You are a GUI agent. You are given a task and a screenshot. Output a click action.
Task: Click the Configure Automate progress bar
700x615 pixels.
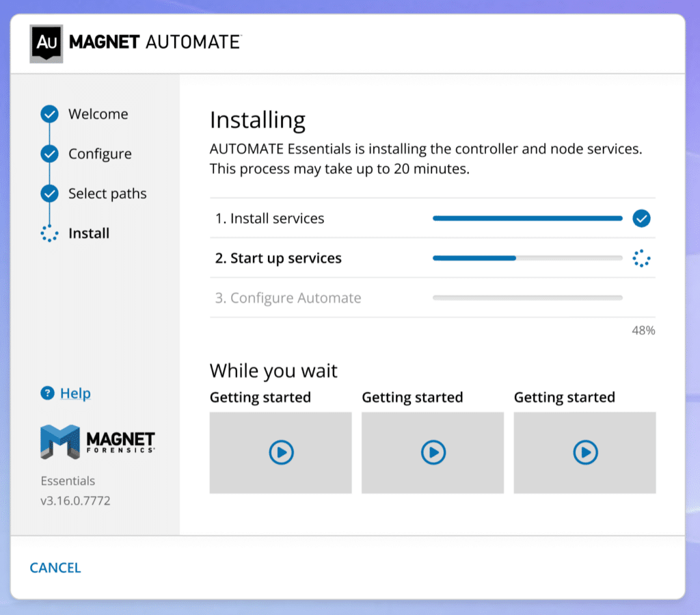(x=527, y=298)
